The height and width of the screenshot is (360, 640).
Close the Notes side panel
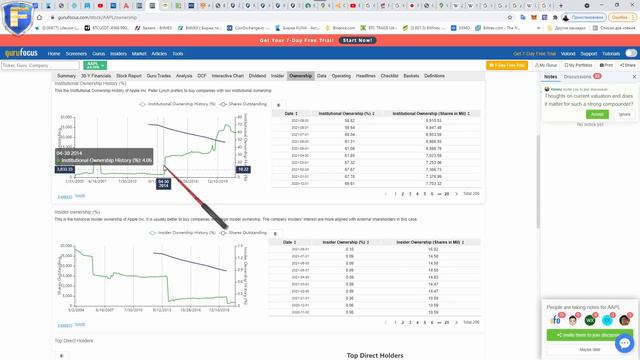tap(634, 76)
